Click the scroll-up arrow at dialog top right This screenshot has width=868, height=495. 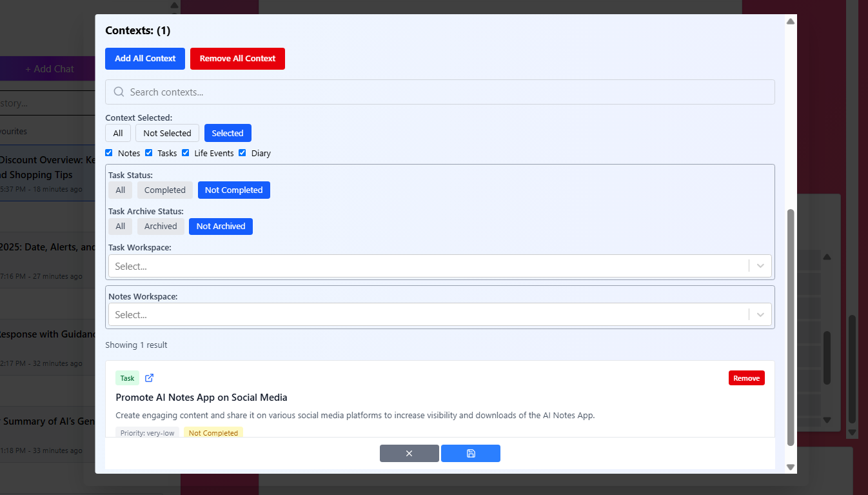[x=790, y=21]
